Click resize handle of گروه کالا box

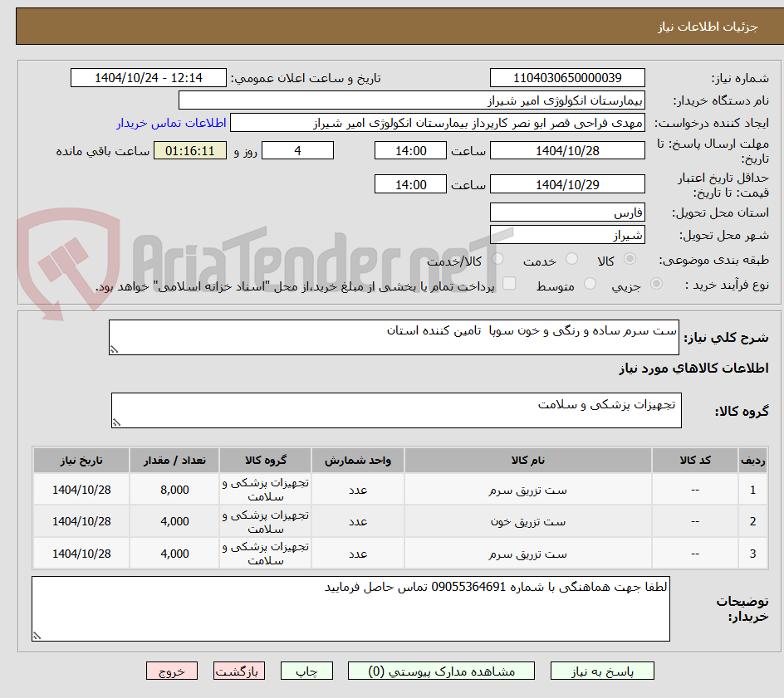point(116,422)
